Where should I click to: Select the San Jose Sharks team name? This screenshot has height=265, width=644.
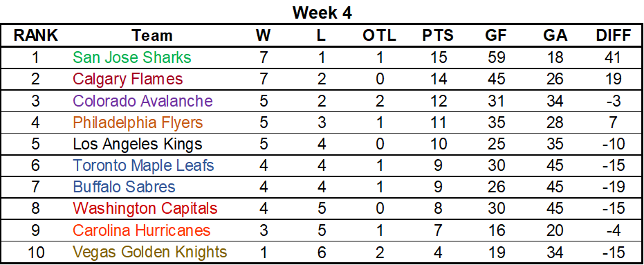(132, 57)
